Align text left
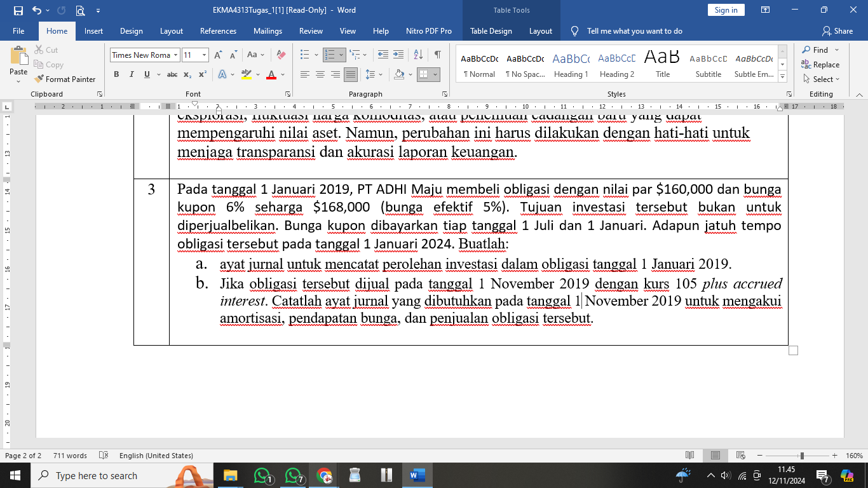 [305, 74]
